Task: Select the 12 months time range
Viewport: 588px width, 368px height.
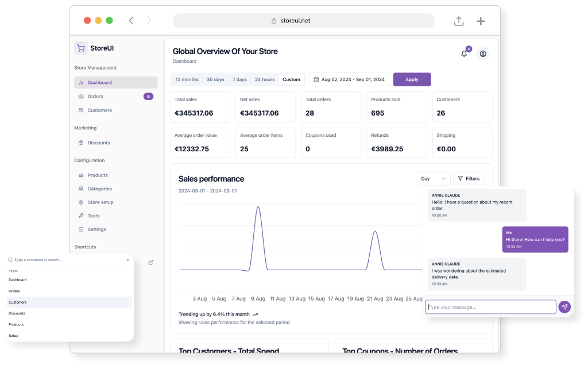Action: pos(187,79)
